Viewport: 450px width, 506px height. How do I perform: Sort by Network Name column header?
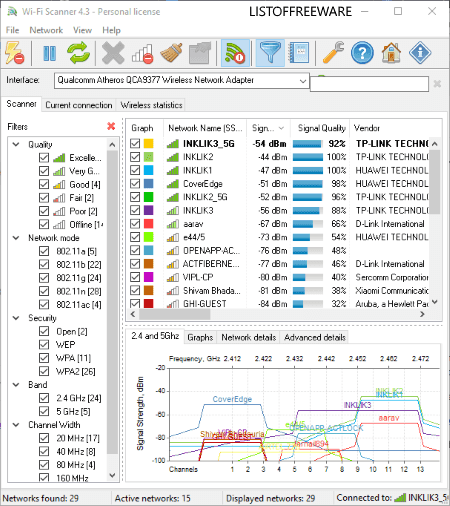(x=205, y=128)
